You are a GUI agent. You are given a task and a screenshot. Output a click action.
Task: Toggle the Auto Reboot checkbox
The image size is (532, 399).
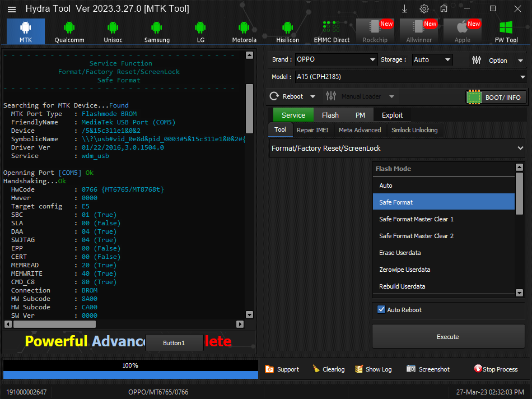(381, 309)
